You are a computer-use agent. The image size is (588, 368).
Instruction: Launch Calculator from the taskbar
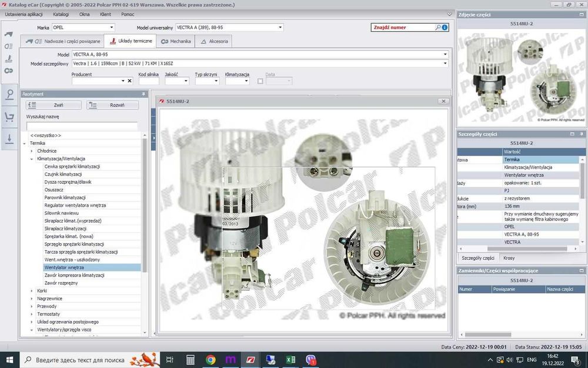(x=191, y=360)
